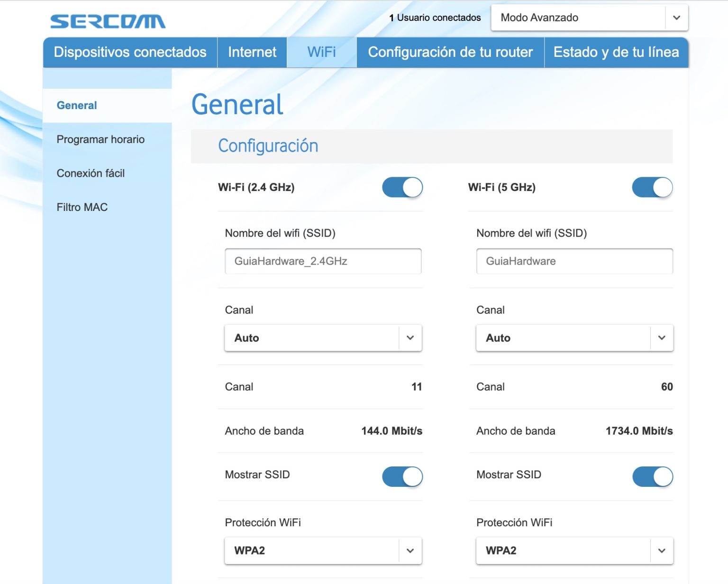Hide the SSID for the 2.4 GHz network

(x=402, y=476)
